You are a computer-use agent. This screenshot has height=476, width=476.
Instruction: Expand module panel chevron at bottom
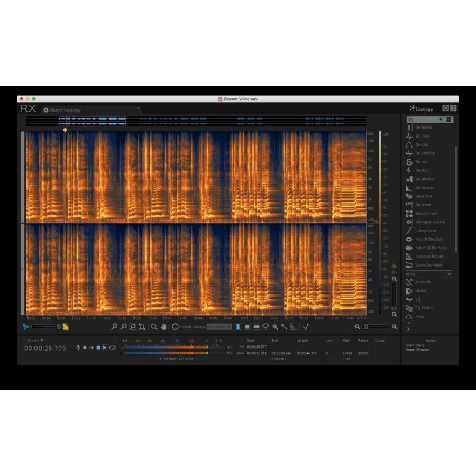[409, 329]
